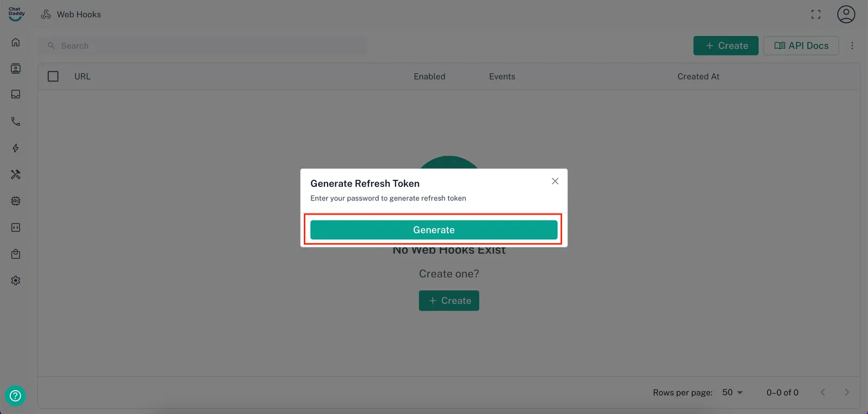Expand the Rows per page dropdown
Image resolution: width=868 pixels, height=414 pixels.
click(x=732, y=392)
